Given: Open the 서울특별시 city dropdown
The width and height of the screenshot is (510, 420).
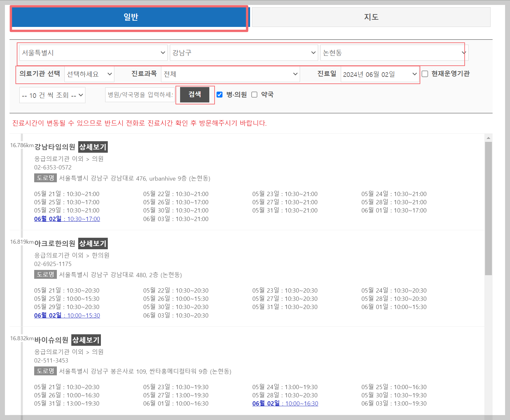Looking at the screenshot, I should 93,53.
